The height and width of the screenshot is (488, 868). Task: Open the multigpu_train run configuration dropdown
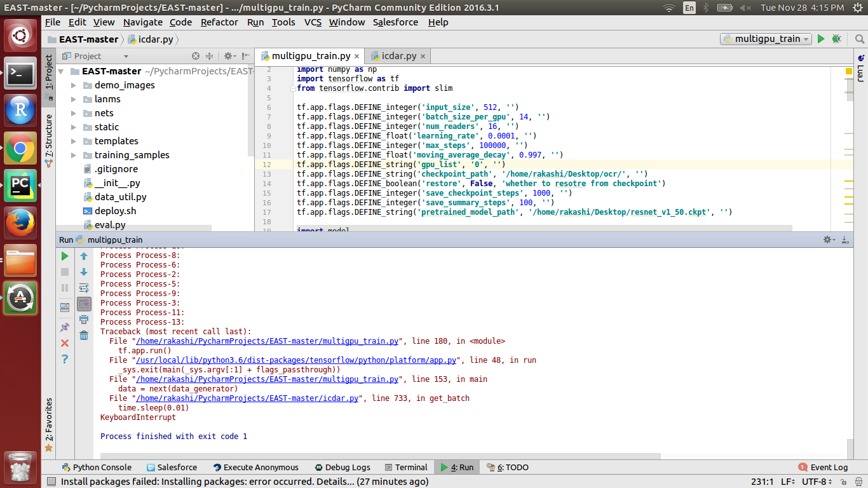[x=806, y=39]
